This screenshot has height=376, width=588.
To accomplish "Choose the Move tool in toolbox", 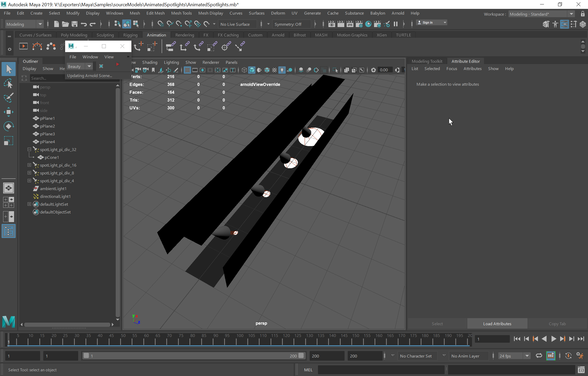I will [9, 112].
